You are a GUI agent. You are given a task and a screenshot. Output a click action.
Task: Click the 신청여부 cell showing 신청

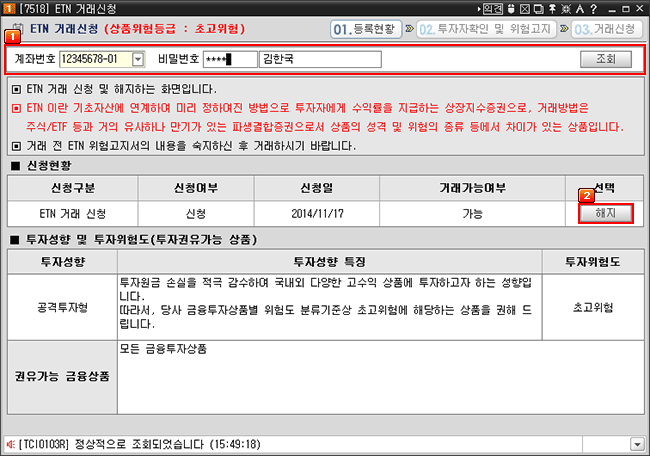[196, 213]
